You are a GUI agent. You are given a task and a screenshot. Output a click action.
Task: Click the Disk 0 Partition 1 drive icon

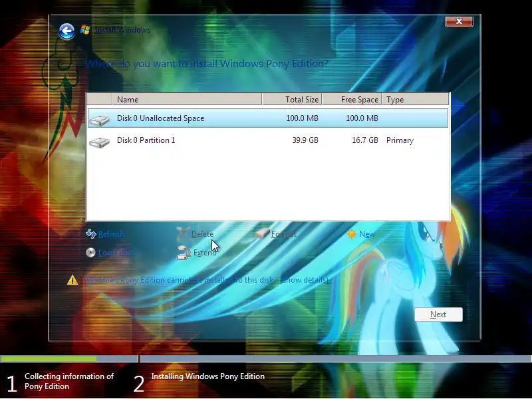coord(99,142)
